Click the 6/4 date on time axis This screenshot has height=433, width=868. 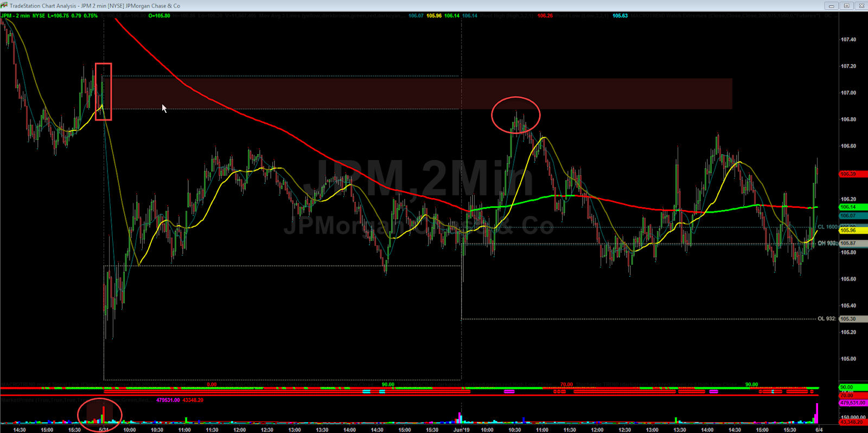coord(819,430)
